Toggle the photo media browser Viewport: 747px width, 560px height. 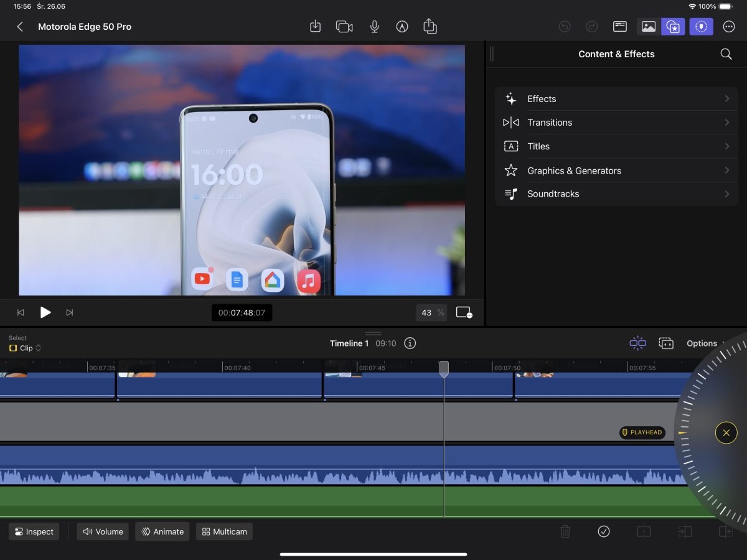[x=649, y=27]
